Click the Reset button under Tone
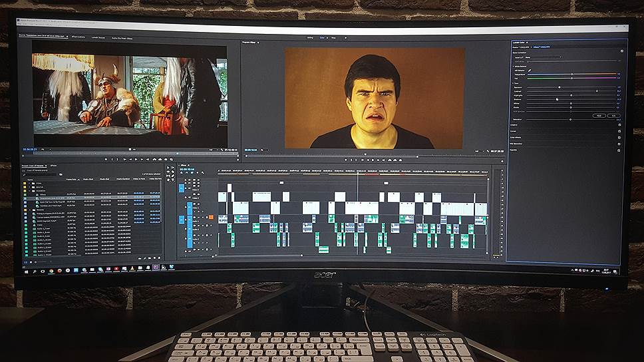This screenshot has width=644, height=362. (x=598, y=115)
